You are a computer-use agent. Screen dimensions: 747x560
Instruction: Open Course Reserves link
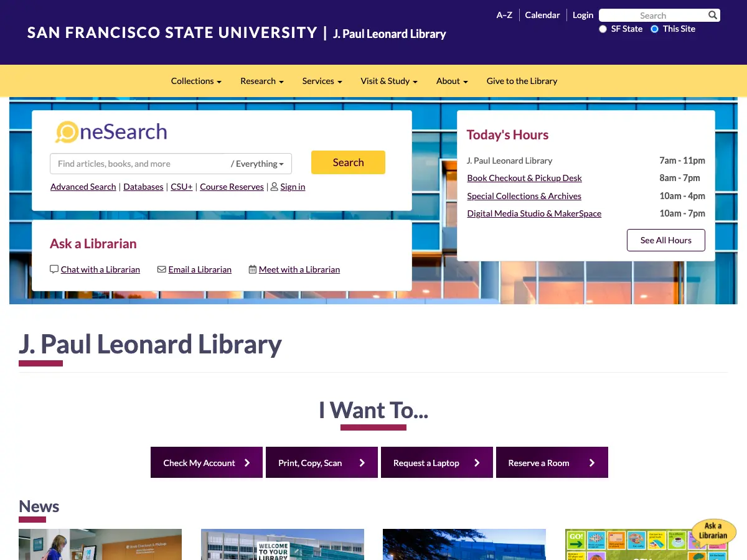232,187
